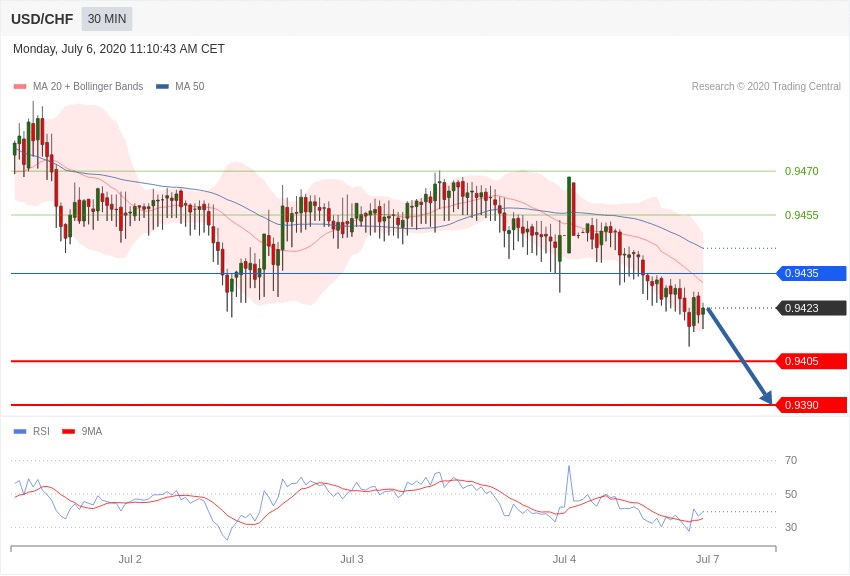This screenshot has height=576, width=850.
Task: Select the Jul 7 date axis label
Action: point(707,559)
